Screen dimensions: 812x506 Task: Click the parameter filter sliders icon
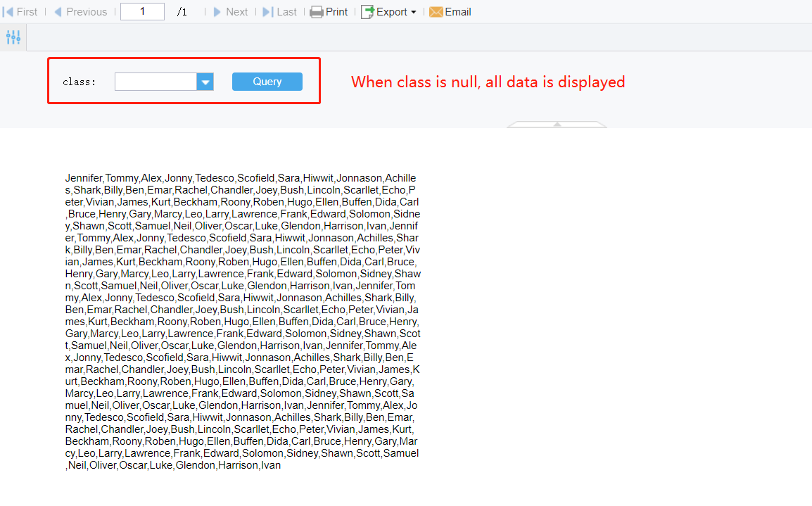pos(13,37)
